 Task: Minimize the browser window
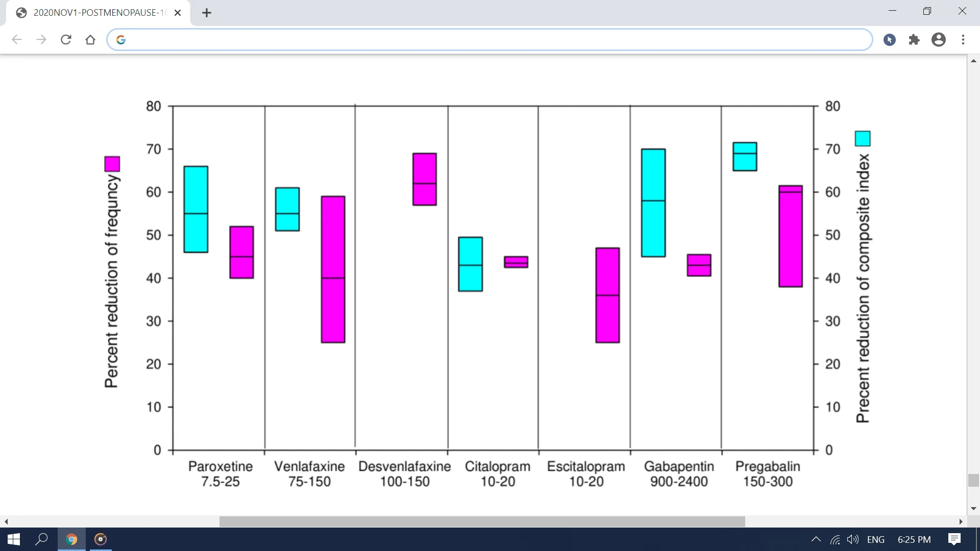pos(892,11)
